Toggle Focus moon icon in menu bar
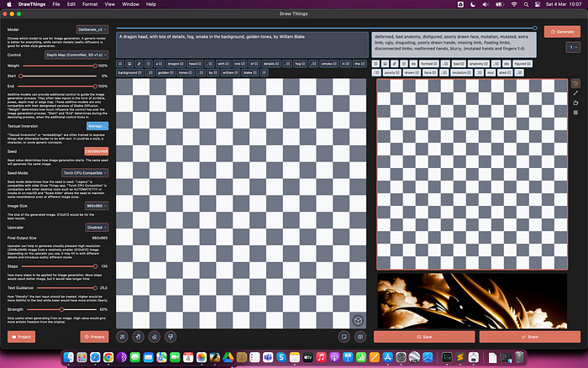 (472, 4)
